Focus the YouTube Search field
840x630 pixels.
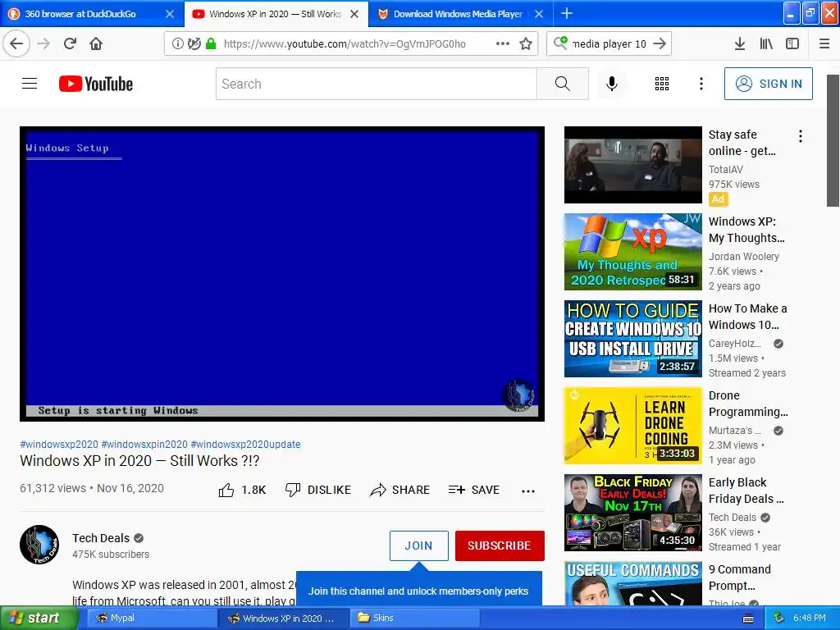coord(376,84)
